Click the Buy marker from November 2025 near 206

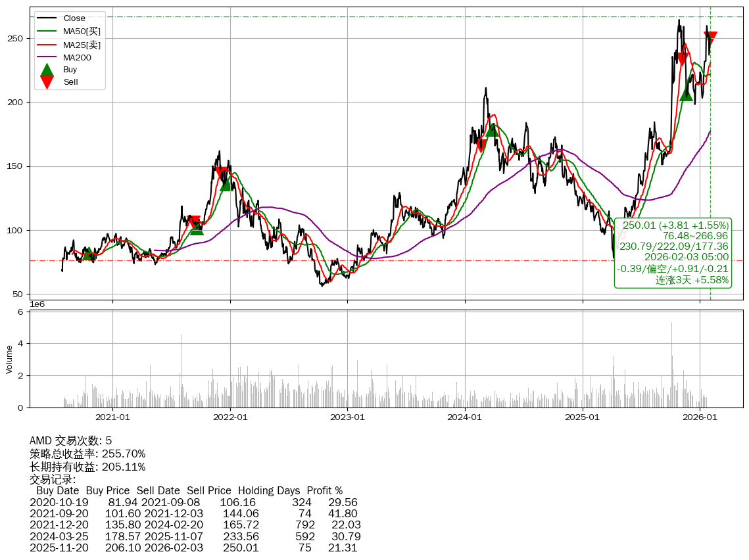[x=686, y=94]
